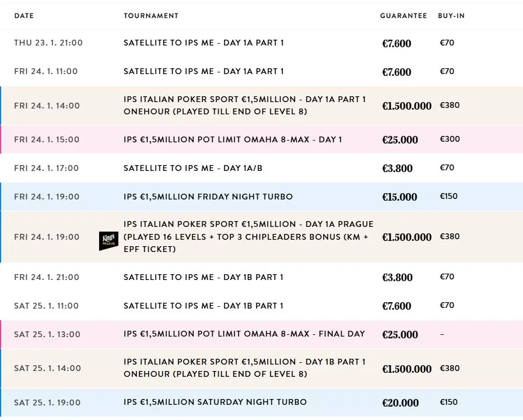Open IPS Italian Poker Sport Day 1B Part 1
Screen dimensions: 523x420
[x=261, y=368]
